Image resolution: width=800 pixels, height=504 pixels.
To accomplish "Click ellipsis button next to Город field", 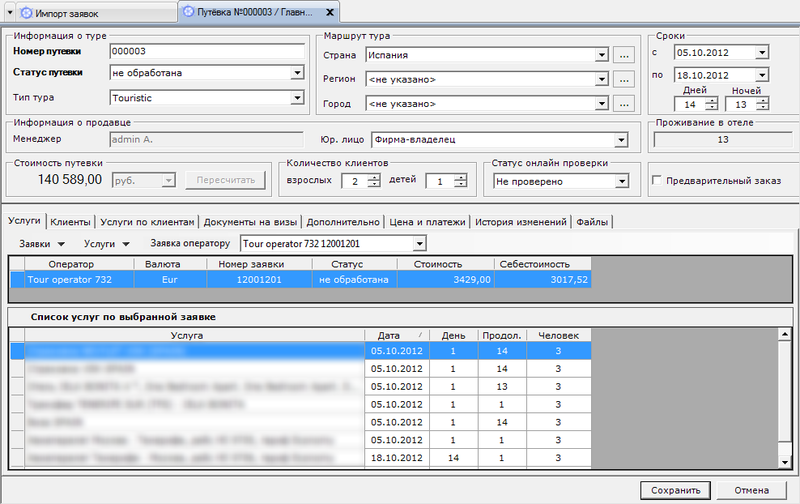I will click(624, 103).
